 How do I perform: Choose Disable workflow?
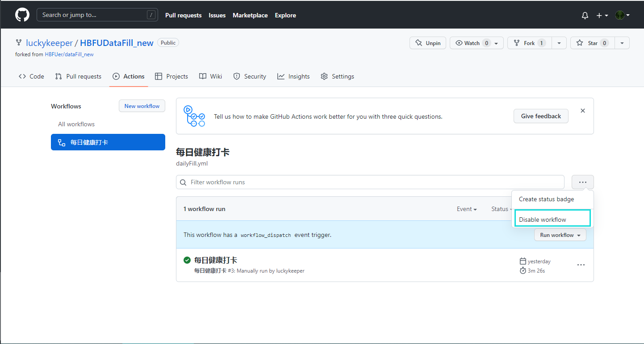point(552,220)
